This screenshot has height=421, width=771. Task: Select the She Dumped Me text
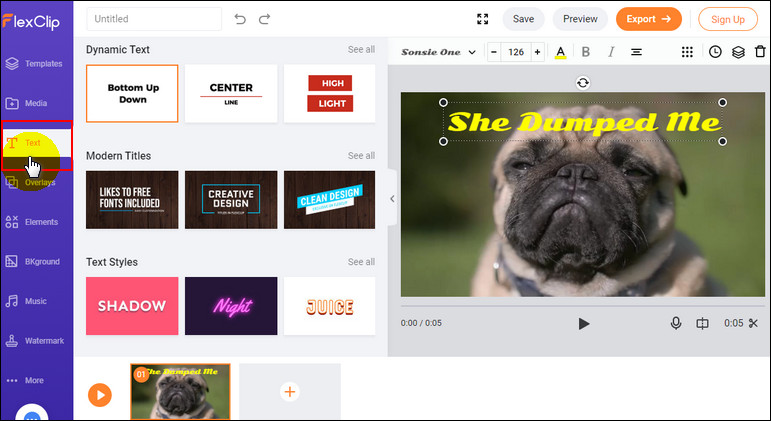583,122
